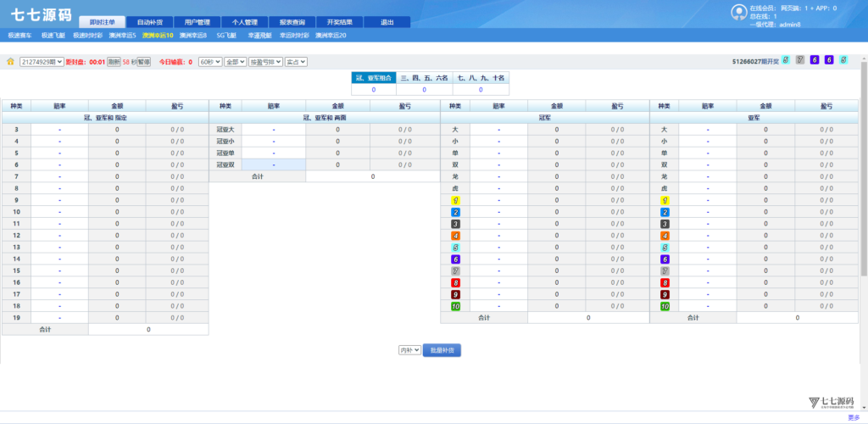868x424 pixels.
Task: Click the home icon in the toolbar
Action: (10, 62)
